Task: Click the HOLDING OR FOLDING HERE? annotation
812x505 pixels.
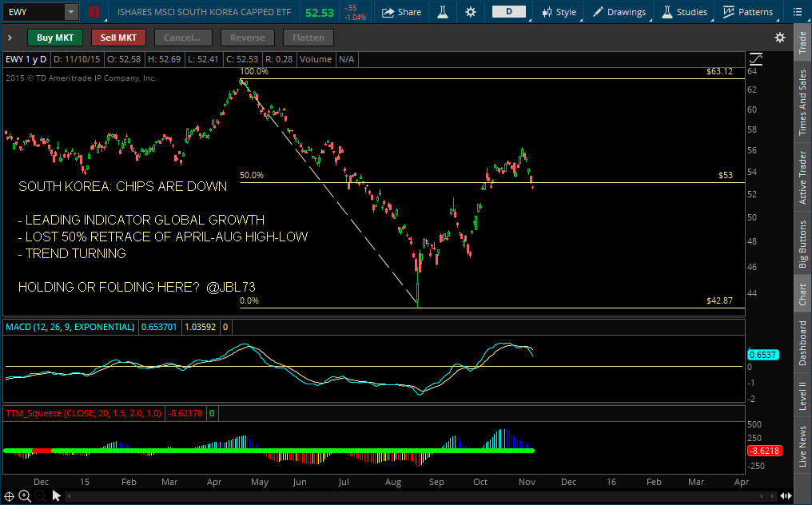Action: pos(109,287)
